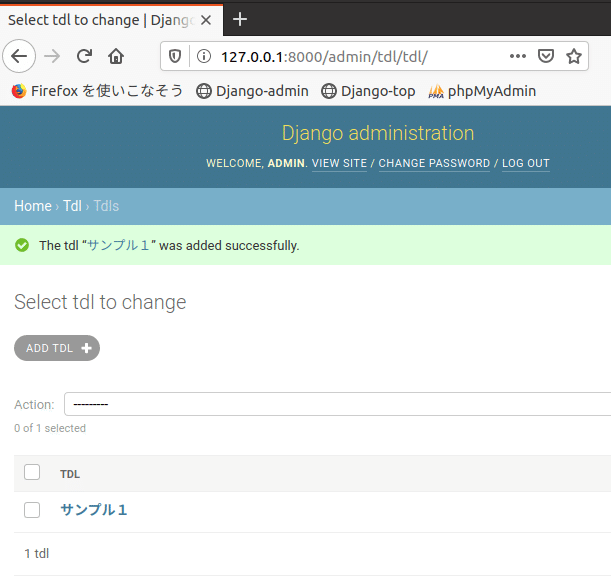The height and width of the screenshot is (578, 611).
Task: Open the browser home page icon
Action: click(x=116, y=57)
